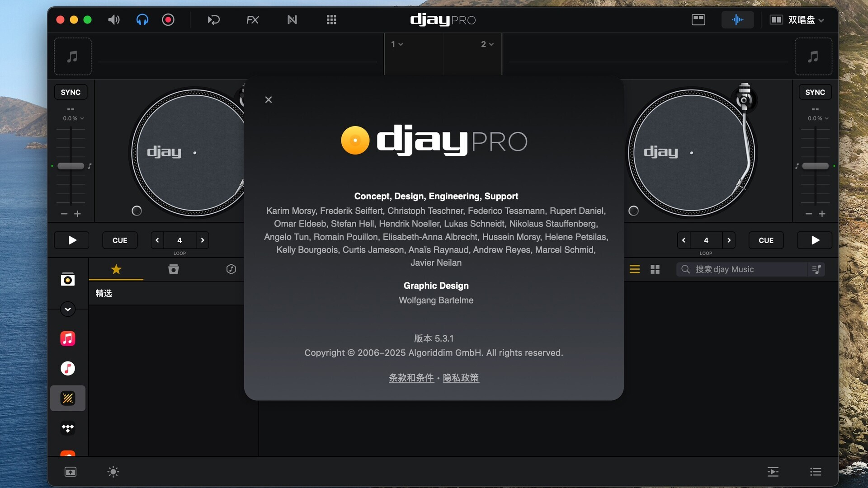Open the Automix queue icon
Image resolution: width=868 pixels, height=488 pixels.
(x=773, y=472)
